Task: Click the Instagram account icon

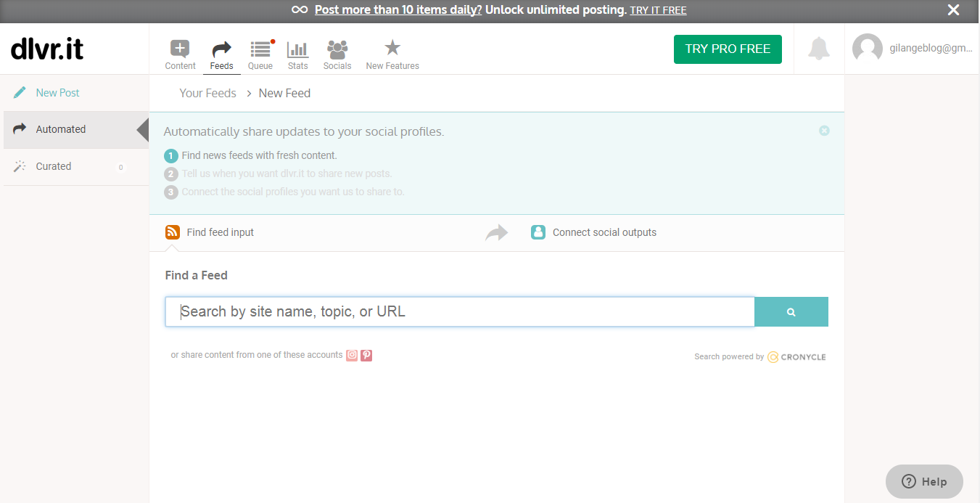Action: (x=352, y=355)
